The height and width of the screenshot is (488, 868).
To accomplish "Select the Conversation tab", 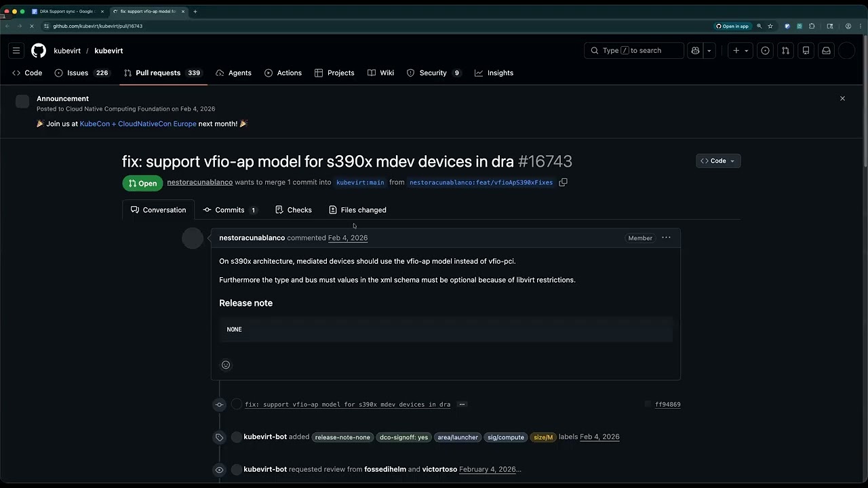I will [x=158, y=210].
